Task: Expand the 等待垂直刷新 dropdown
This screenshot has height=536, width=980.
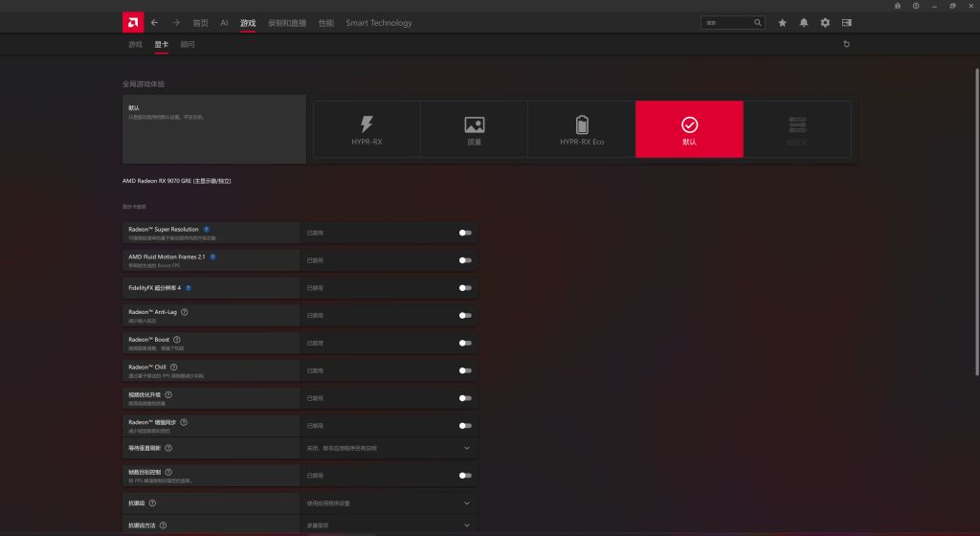Action: click(x=467, y=448)
